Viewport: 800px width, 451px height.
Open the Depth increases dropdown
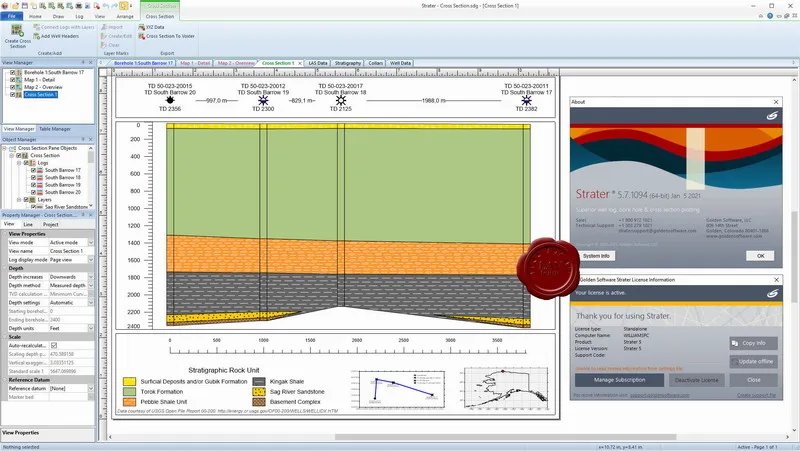point(91,277)
